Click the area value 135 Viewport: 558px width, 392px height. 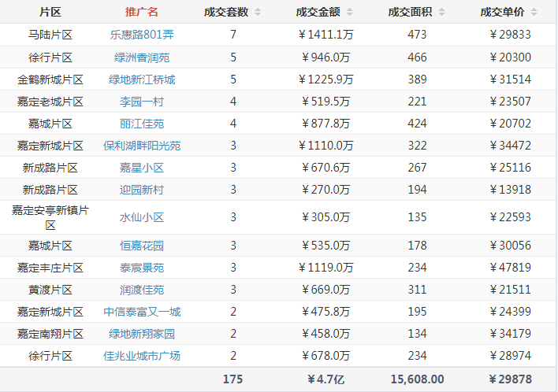click(417, 217)
